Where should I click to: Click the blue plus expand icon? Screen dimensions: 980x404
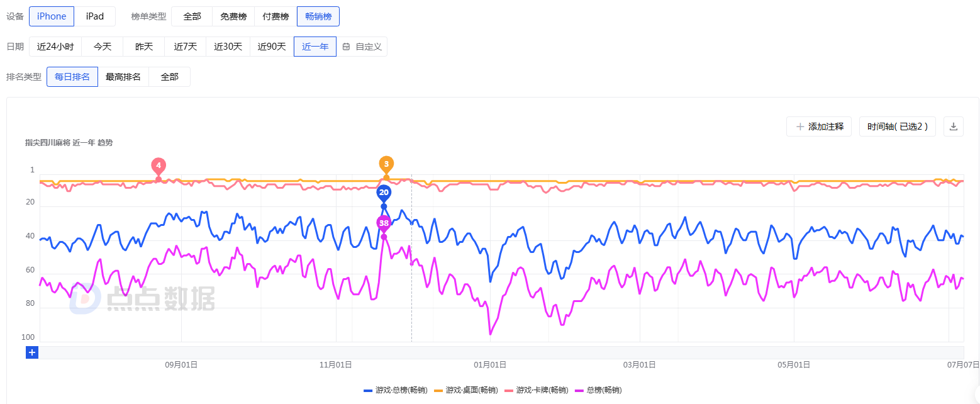tap(32, 352)
